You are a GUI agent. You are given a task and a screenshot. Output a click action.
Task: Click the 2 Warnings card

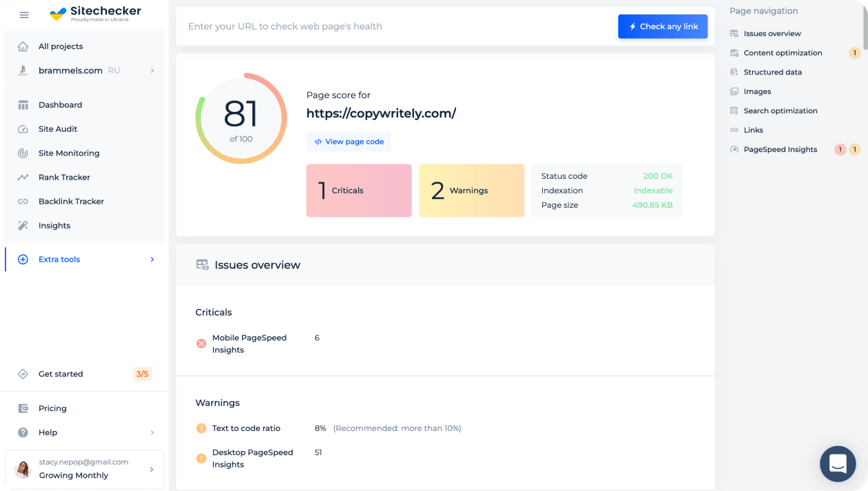(x=471, y=191)
